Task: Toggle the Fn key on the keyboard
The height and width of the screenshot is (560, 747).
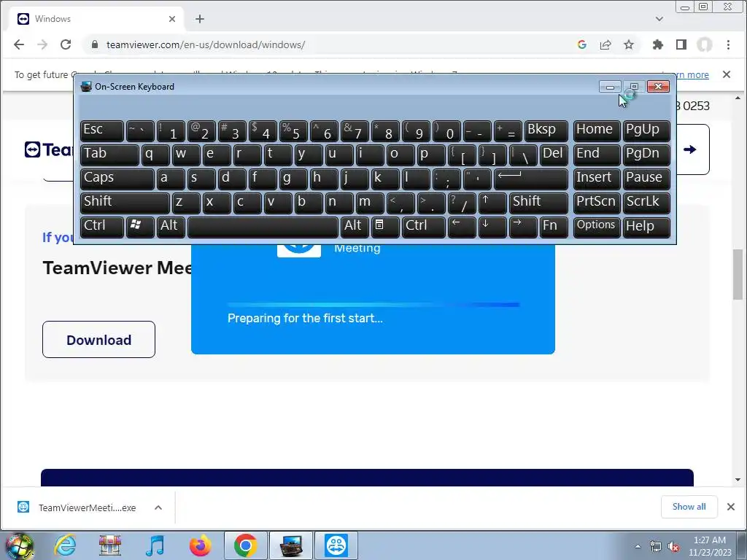Action: tap(554, 227)
